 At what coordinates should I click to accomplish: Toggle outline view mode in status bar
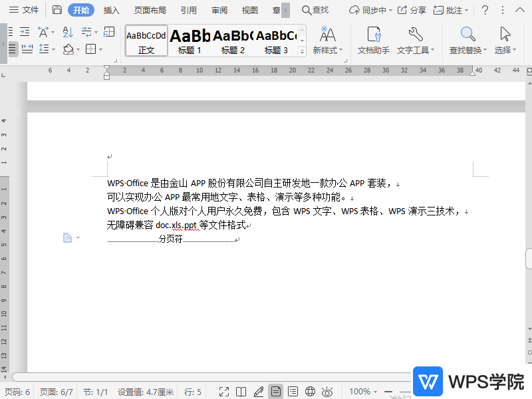coord(293,392)
